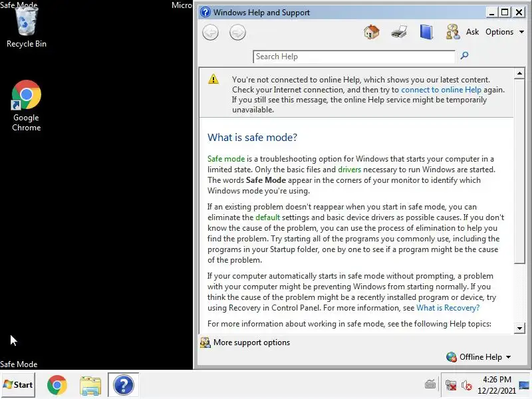Follow the connect to online Help link
Viewport: 532px width, 399px height.
click(441, 90)
